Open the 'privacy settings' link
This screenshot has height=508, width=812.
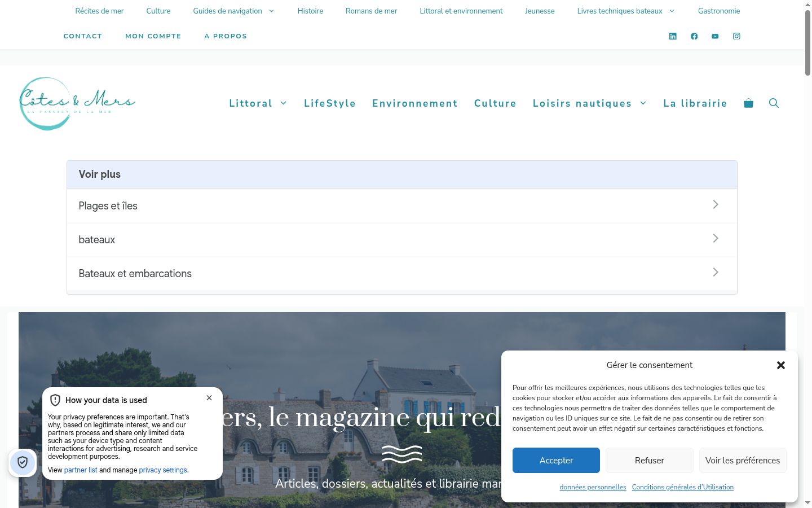click(163, 470)
